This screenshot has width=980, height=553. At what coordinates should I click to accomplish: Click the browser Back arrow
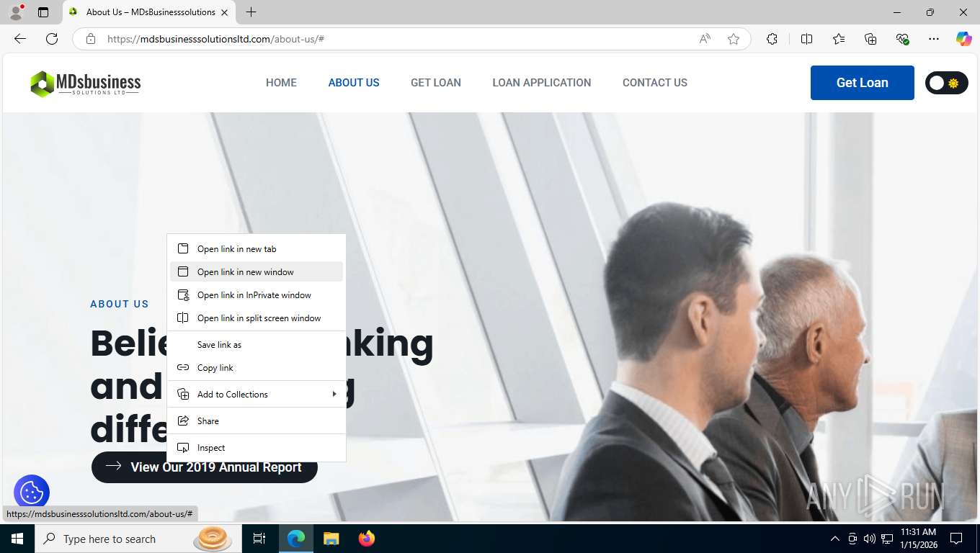(20, 39)
